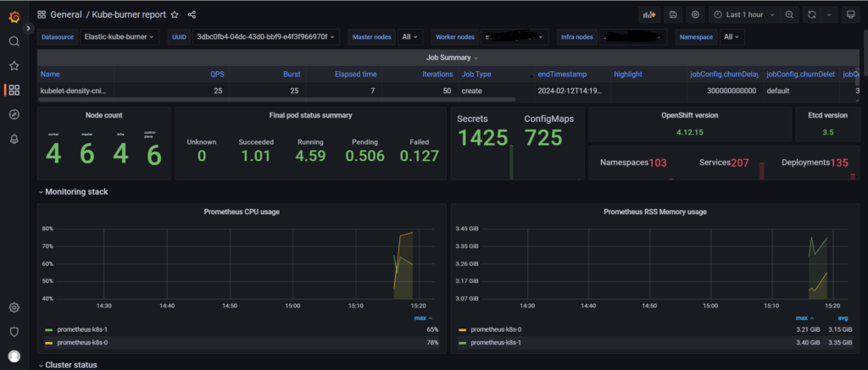The image size is (868, 370).
Task: Click the Secrets 1425 stat value
Action: point(482,138)
